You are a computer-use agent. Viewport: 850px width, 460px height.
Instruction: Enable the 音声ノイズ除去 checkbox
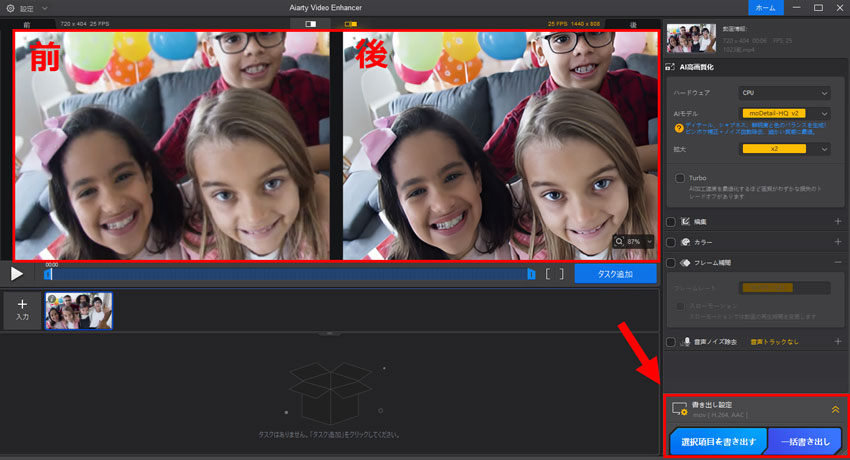[671, 342]
